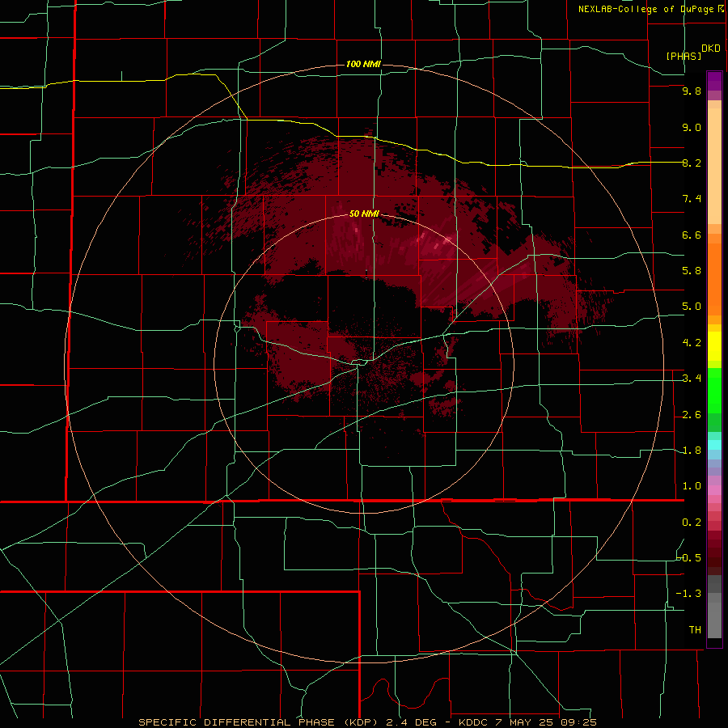Image resolution: width=728 pixels, height=728 pixels.
Task: Click the 2.6 value on the color scale
Action: [x=692, y=415]
